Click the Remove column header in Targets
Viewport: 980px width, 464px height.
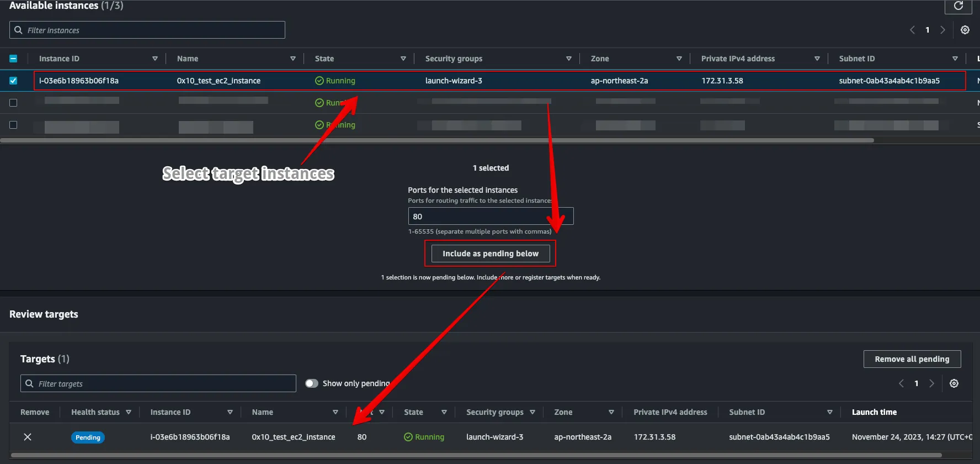[x=35, y=412]
